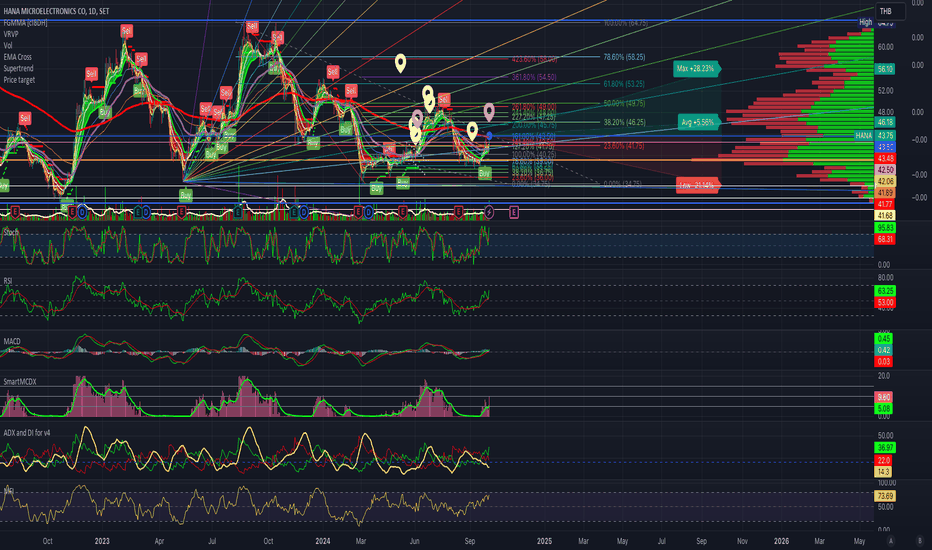
Task: Click the 361.80% (54.50) extension label
Action: click(x=534, y=77)
